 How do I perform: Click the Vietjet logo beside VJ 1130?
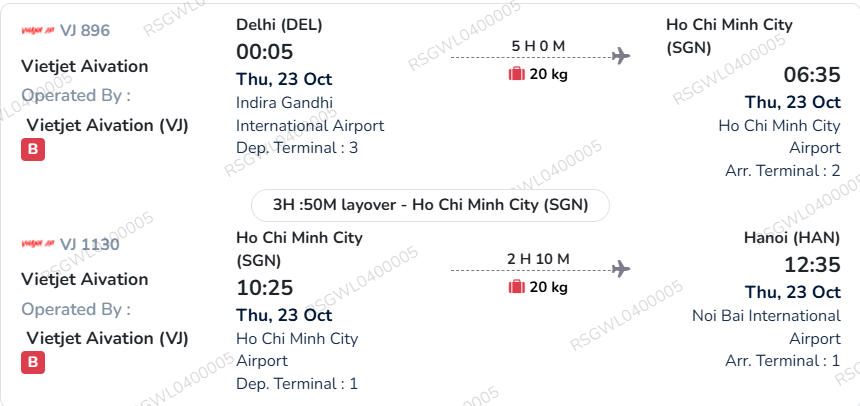point(38,244)
